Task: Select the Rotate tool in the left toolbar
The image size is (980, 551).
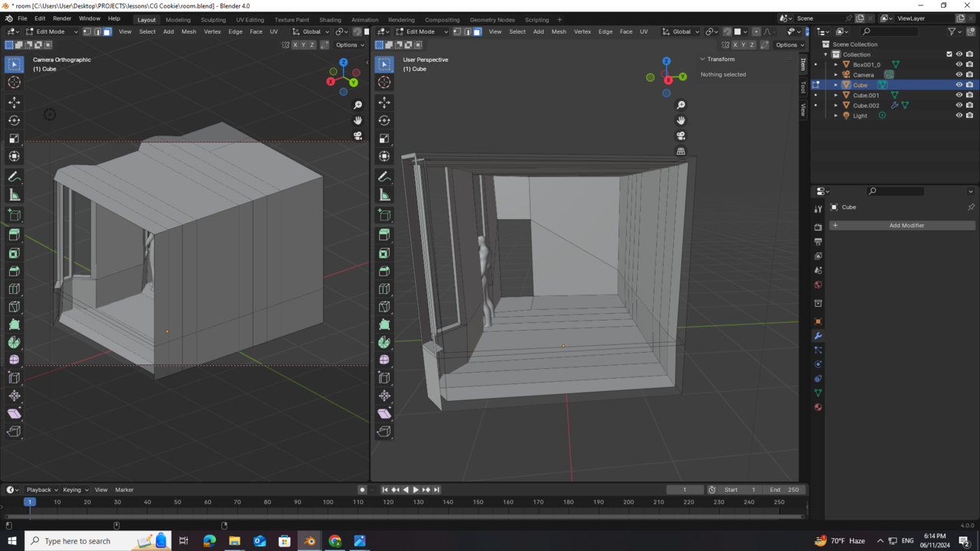Action: pos(14,120)
